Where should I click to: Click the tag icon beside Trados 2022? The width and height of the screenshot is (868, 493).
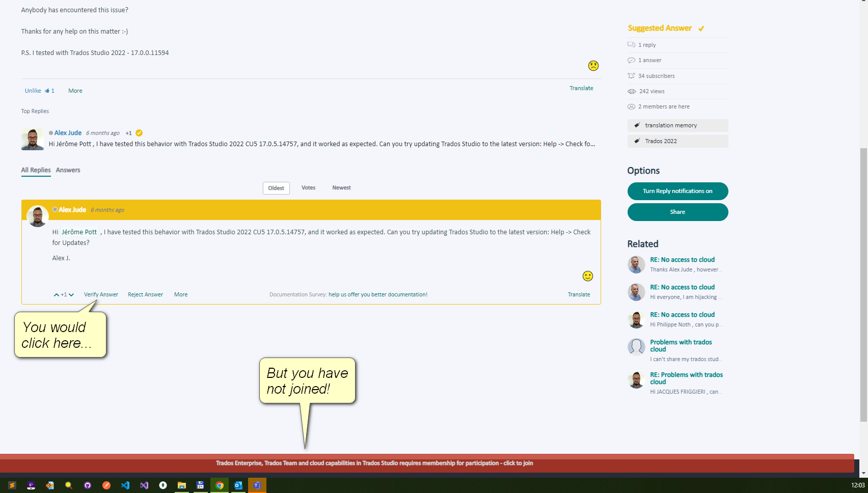[637, 141]
